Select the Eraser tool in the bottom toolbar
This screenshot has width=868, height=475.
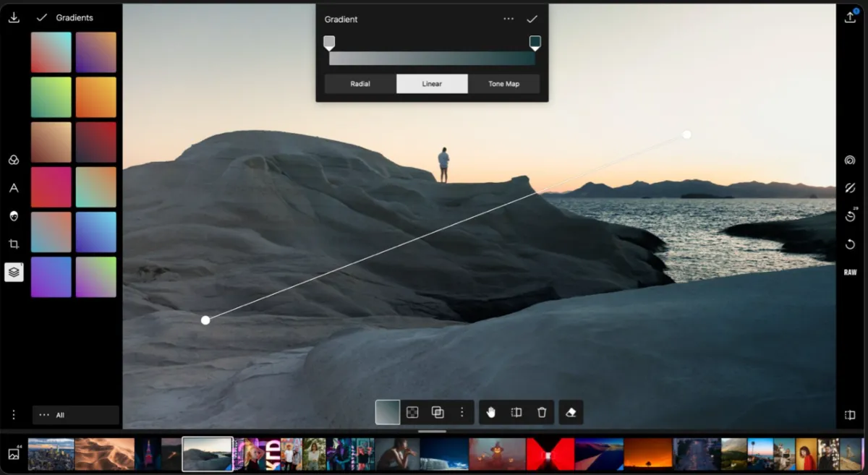(571, 412)
